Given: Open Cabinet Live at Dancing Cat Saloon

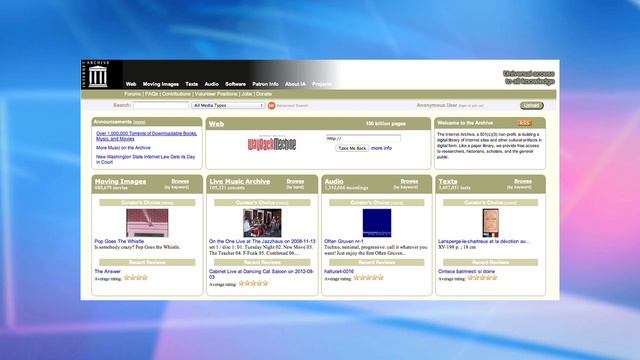Looking at the screenshot, I should (x=261, y=274).
